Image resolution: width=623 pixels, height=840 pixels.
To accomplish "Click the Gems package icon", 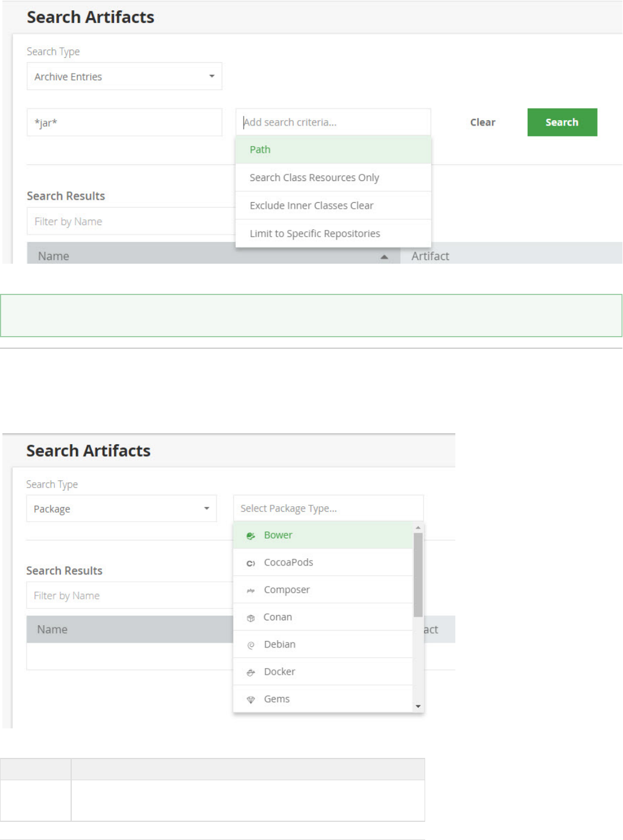I will pos(251,699).
